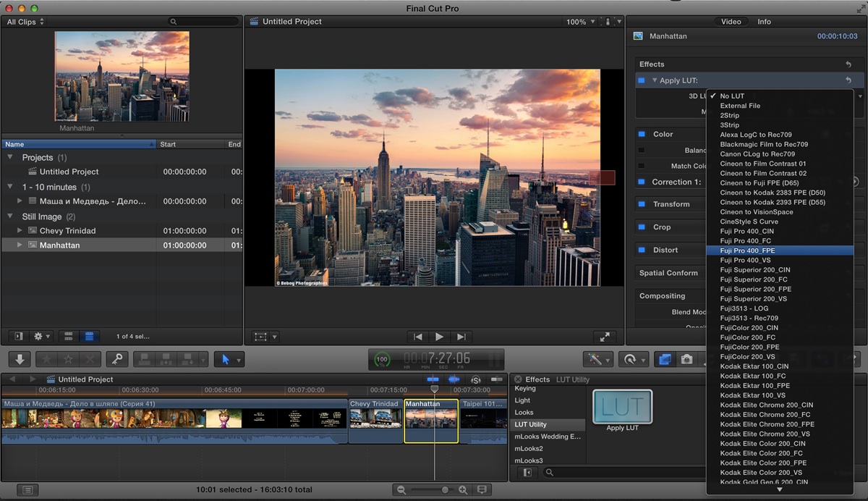Screen dimensions: 868x501
Task: Choose 'Fuji Pro 400_FPE' LUT
Action: (x=780, y=250)
